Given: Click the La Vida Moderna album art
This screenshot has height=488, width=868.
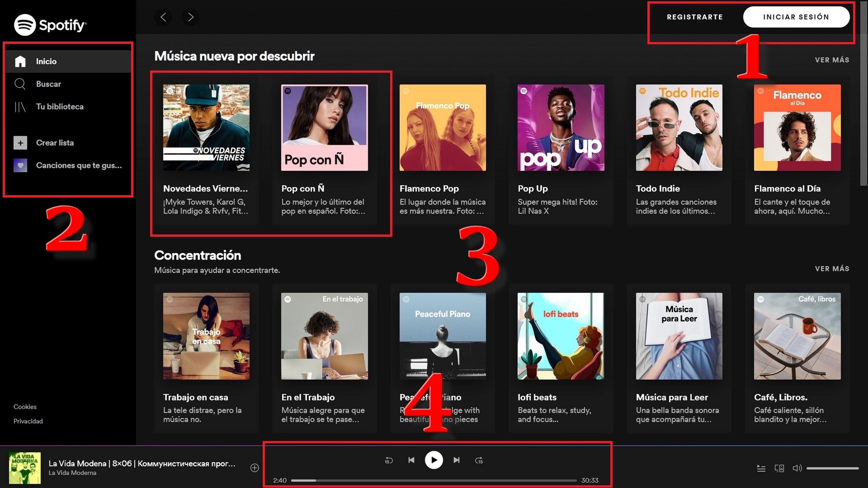Looking at the screenshot, I should coord(25,468).
